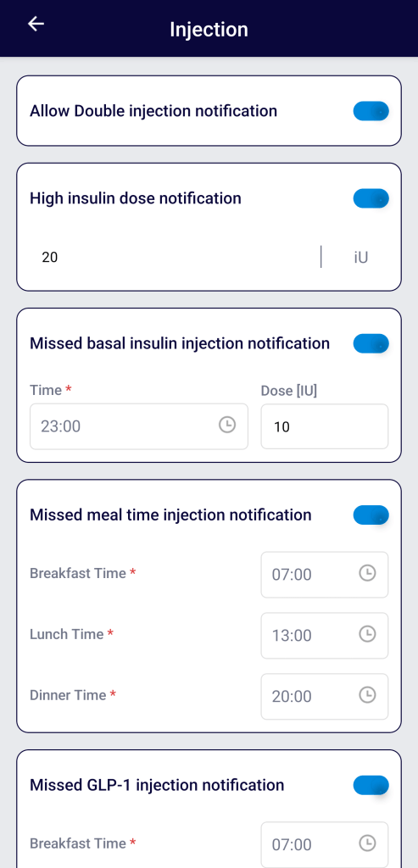Open meal Breakfast Time picker showing 07:00

click(325, 575)
